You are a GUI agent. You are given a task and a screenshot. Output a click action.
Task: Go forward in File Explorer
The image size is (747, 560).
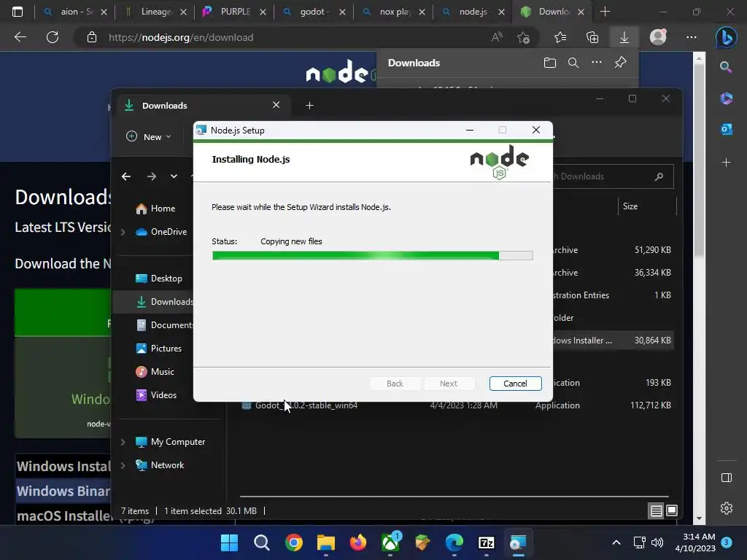point(152,176)
